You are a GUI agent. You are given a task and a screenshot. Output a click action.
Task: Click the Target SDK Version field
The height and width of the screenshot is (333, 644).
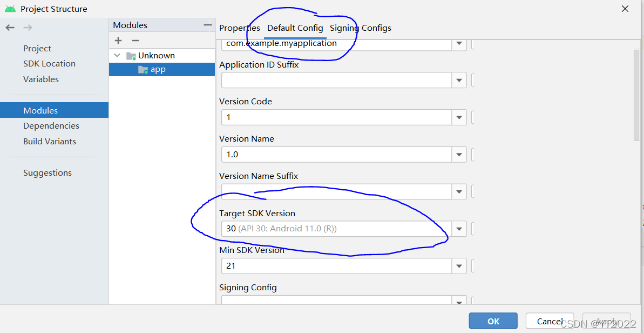(337, 229)
